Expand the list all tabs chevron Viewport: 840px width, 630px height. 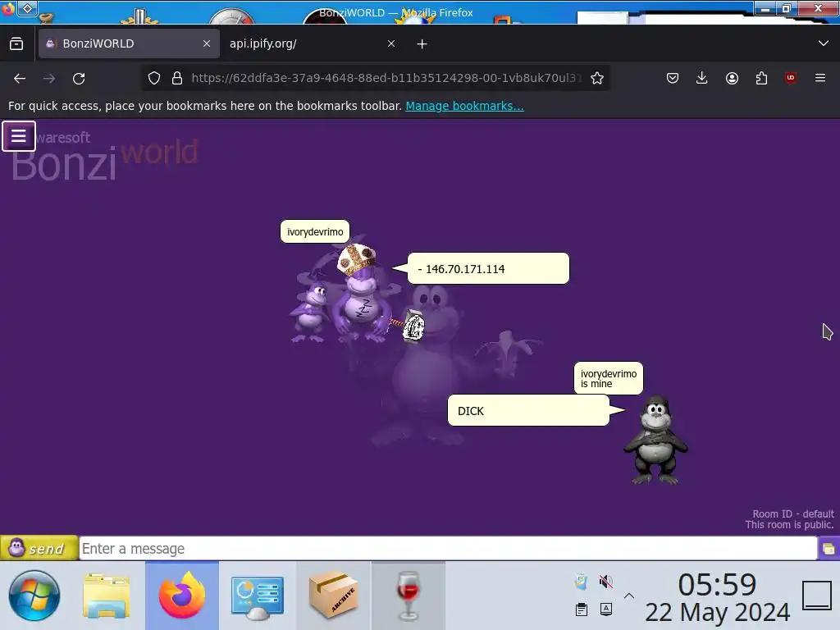click(824, 43)
